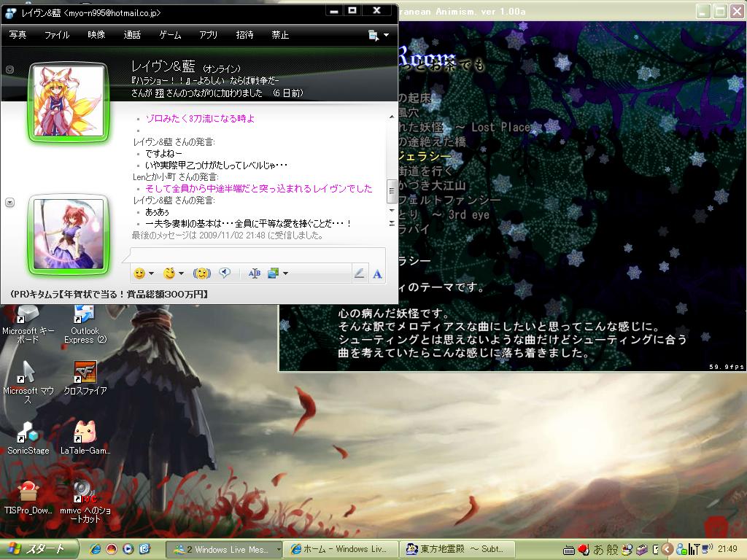This screenshot has height=560, width=747.
Task: Launch Internet Explorer from quick launch
Action: [x=96, y=549]
